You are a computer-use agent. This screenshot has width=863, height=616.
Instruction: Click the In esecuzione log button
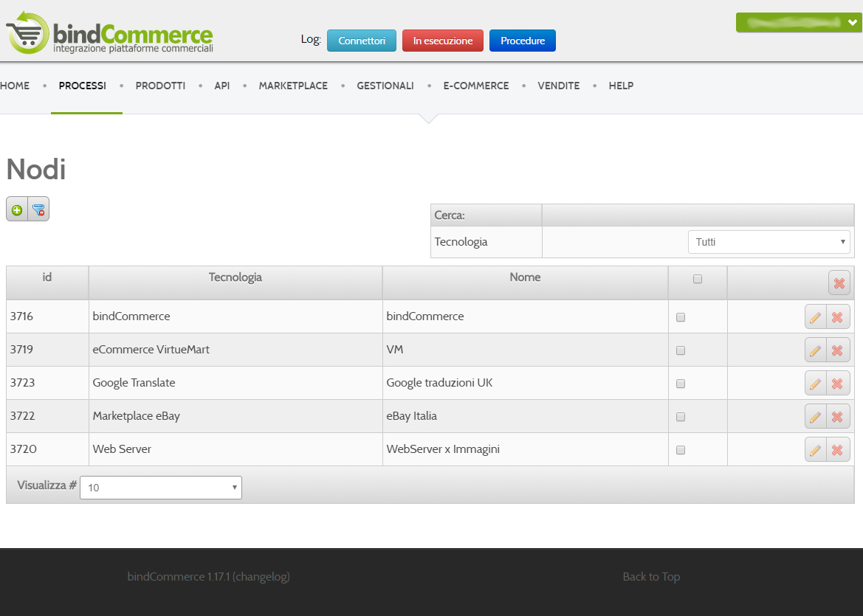pos(443,41)
